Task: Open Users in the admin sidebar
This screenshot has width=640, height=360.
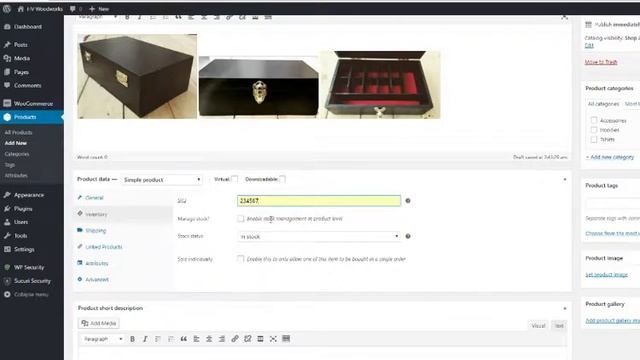Action: coord(21,222)
